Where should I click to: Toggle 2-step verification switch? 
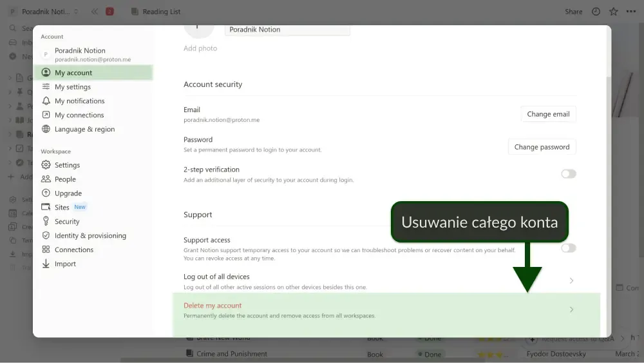(x=569, y=174)
